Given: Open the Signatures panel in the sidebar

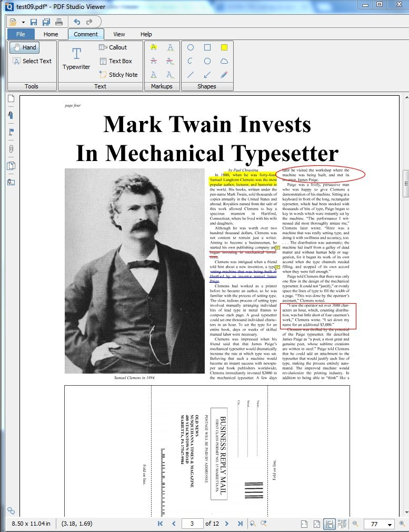Looking at the screenshot, I should (11, 183).
